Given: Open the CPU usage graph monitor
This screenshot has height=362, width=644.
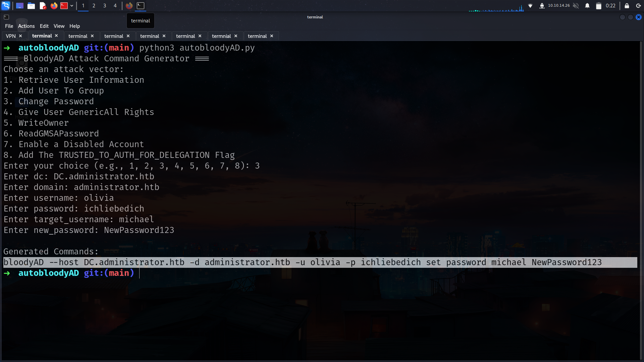Looking at the screenshot, I should pyautogui.click(x=496, y=7).
